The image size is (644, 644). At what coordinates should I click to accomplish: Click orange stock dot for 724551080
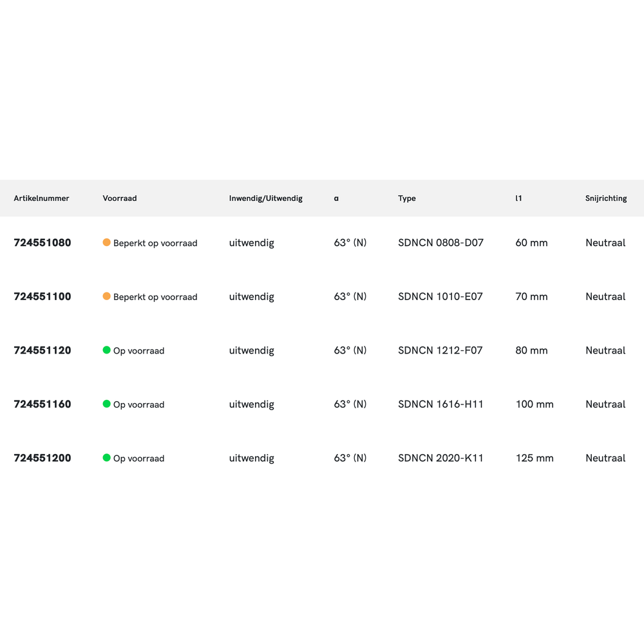(107, 243)
